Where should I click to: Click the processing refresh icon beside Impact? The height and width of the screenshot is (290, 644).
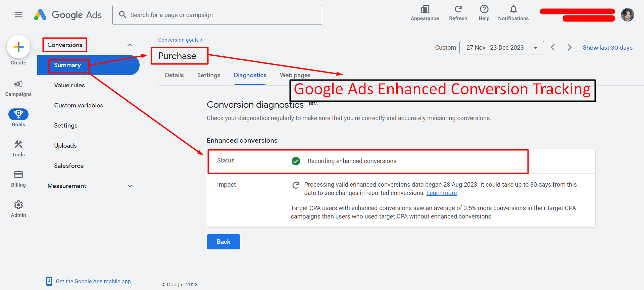point(296,185)
